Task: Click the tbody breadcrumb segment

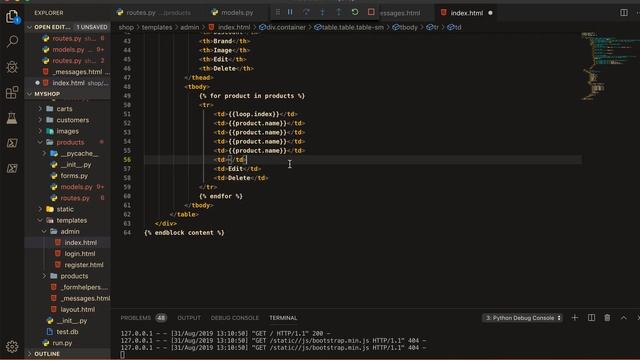Action: pyautogui.click(x=405, y=27)
